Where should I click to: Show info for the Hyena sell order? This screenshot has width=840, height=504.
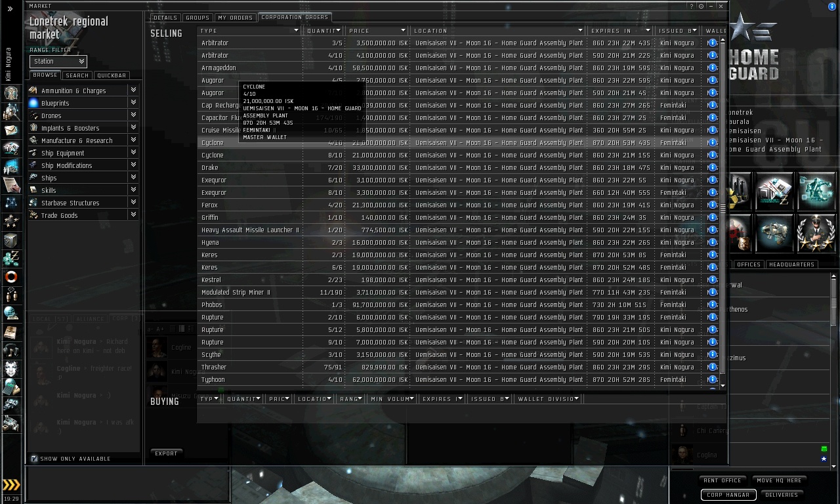tap(713, 242)
